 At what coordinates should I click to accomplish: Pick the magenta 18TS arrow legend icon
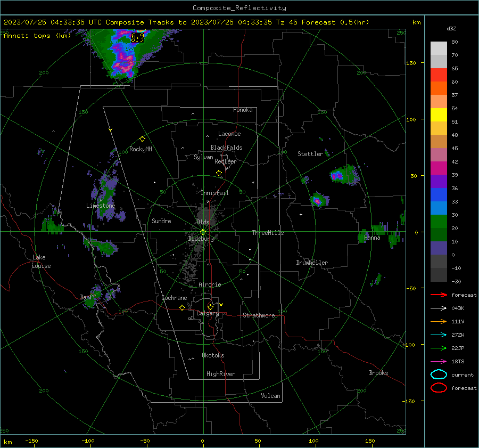(439, 362)
